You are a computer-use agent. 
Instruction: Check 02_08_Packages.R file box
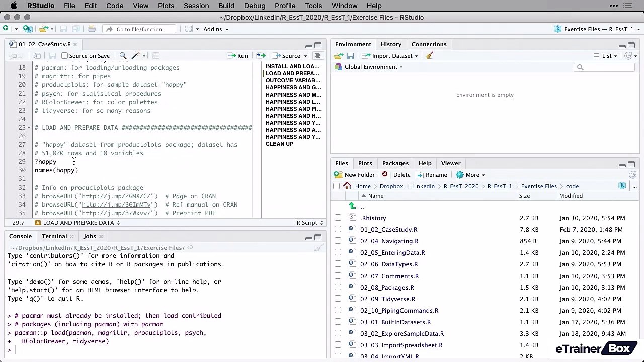(338, 288)
